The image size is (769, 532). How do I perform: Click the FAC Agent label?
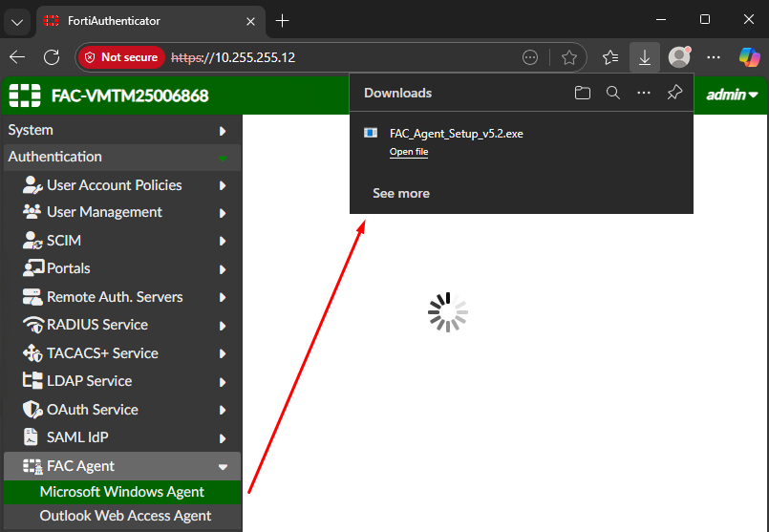(x=80, y=466)
